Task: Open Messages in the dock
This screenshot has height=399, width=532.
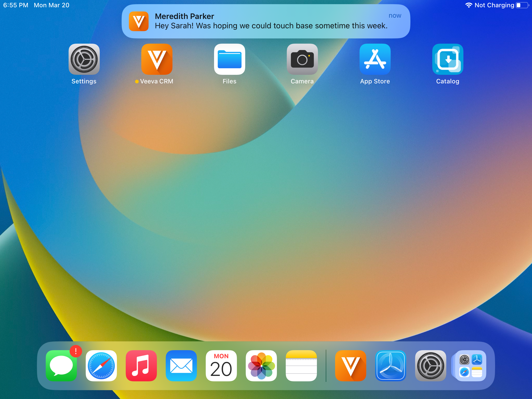Action: click(x=61, y=366)
